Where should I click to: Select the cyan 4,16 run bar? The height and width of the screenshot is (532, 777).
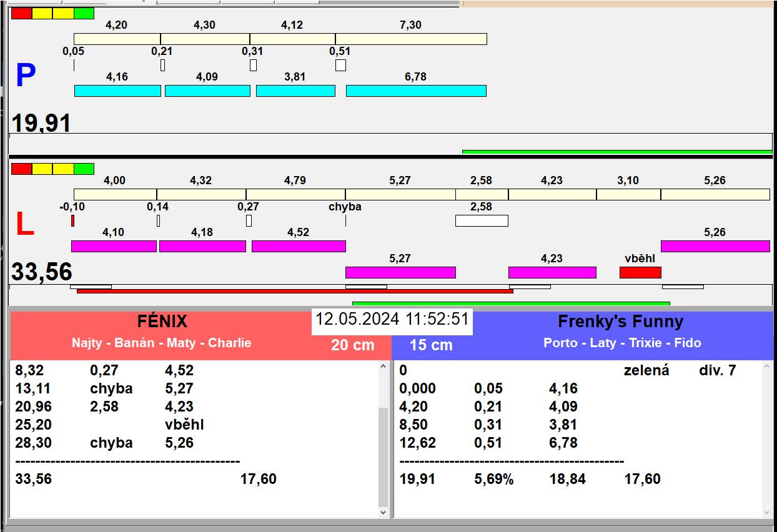pos(117,91)
